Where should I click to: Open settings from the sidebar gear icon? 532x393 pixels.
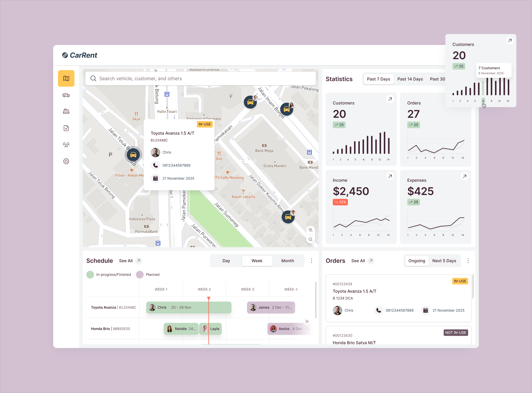(66, 161)
